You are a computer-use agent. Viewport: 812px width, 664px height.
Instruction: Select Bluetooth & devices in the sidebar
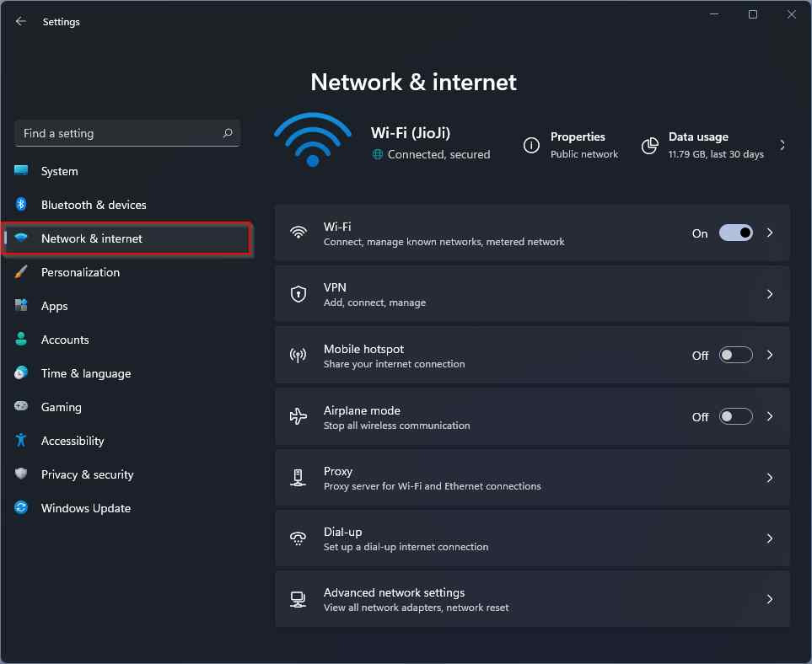(x=94, y=205)
